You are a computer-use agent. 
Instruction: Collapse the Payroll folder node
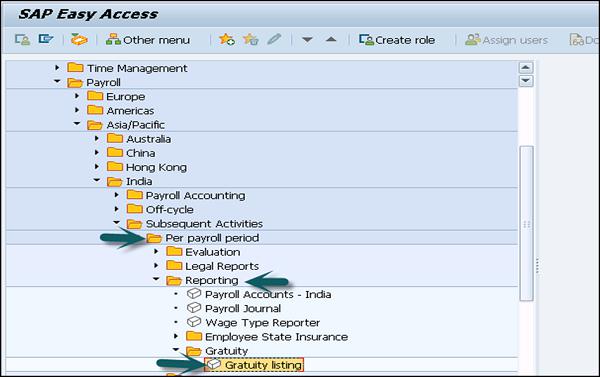click(57, 82)
